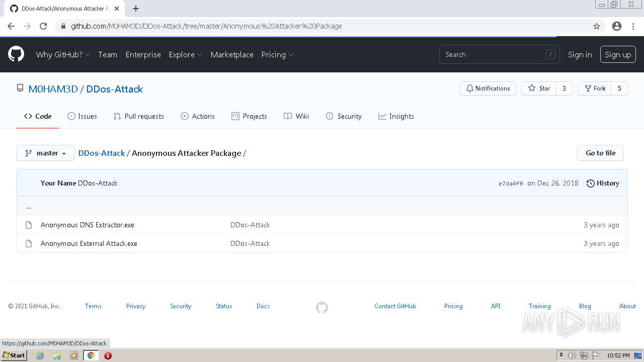The image size is (644, 362).
Task: Open the DDos-Attack repository title link
Action: coord(115,89)
